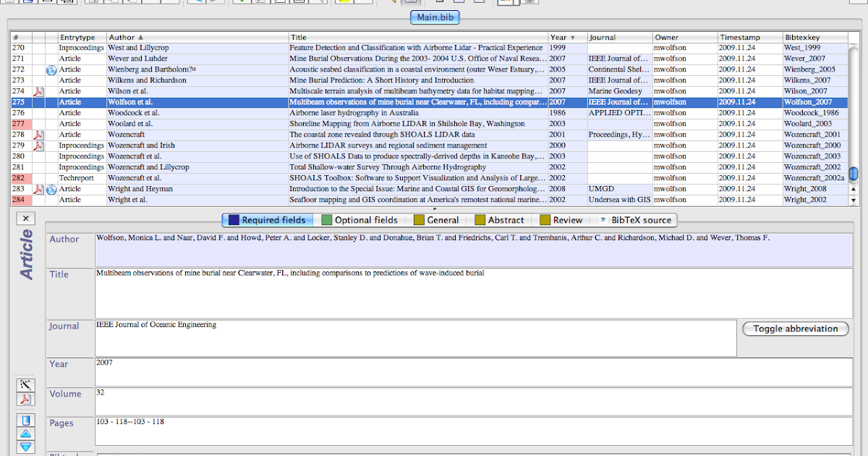This screenshot has height=456, width=868.
Task: Select the Wright and Heyman entry
Action: [x=429, y=189]
